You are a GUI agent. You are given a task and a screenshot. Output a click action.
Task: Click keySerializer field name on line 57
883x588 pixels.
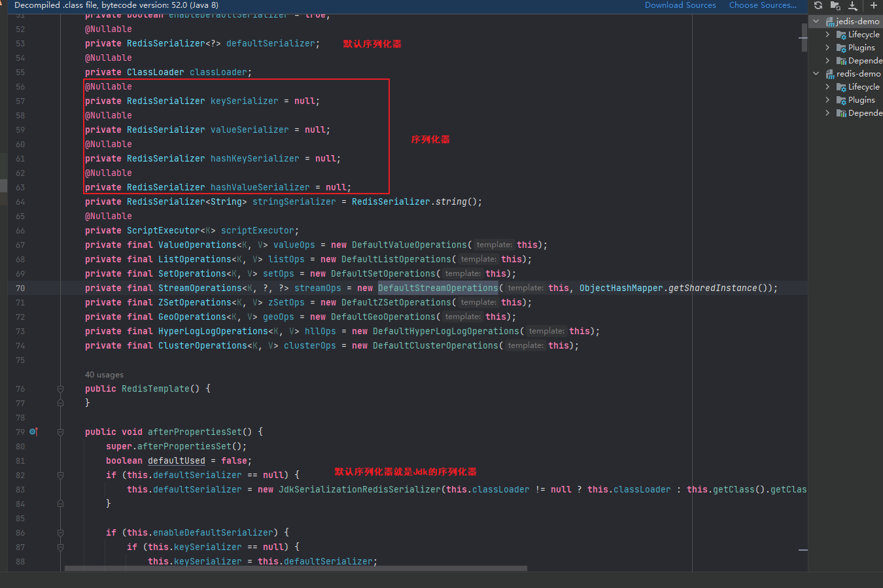pyautogui.click(x=245, y=101)
